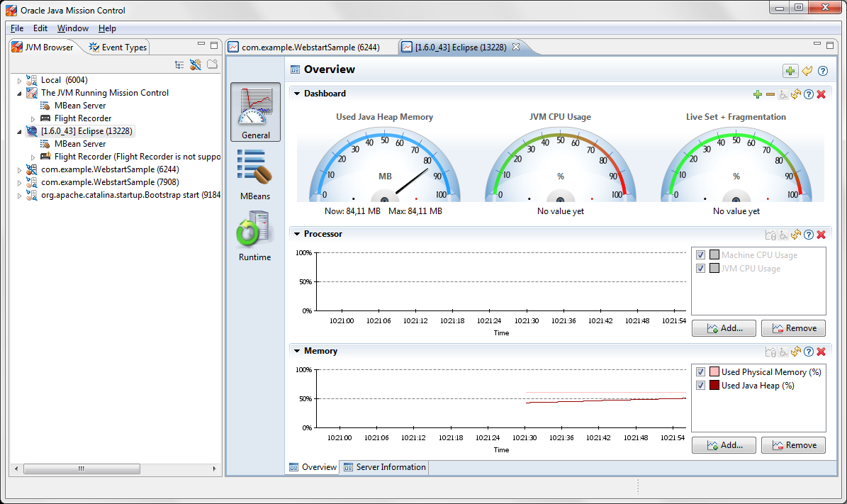This screenshot has width=847, height=504.
Task: Expand com.example.WebstartSample (6244) tree node
Action: coord(19,170)
